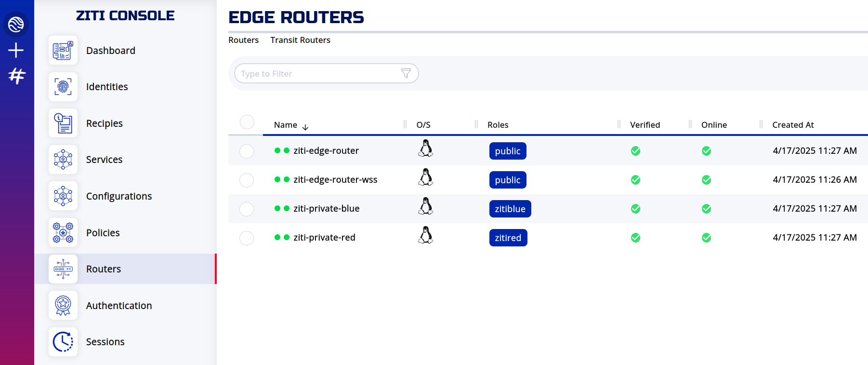Select the Services network icon

coord(63,160)
